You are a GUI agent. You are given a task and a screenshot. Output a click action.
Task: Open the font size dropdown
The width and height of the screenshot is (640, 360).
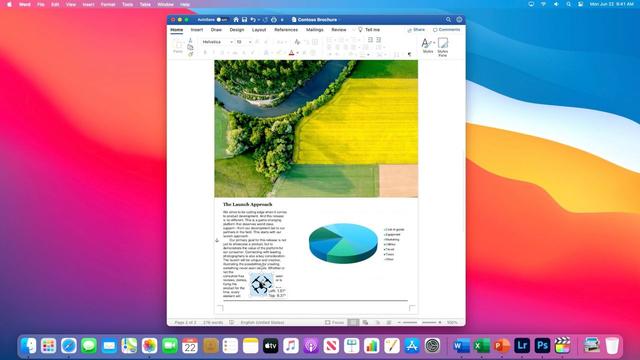tap(250, 42)
